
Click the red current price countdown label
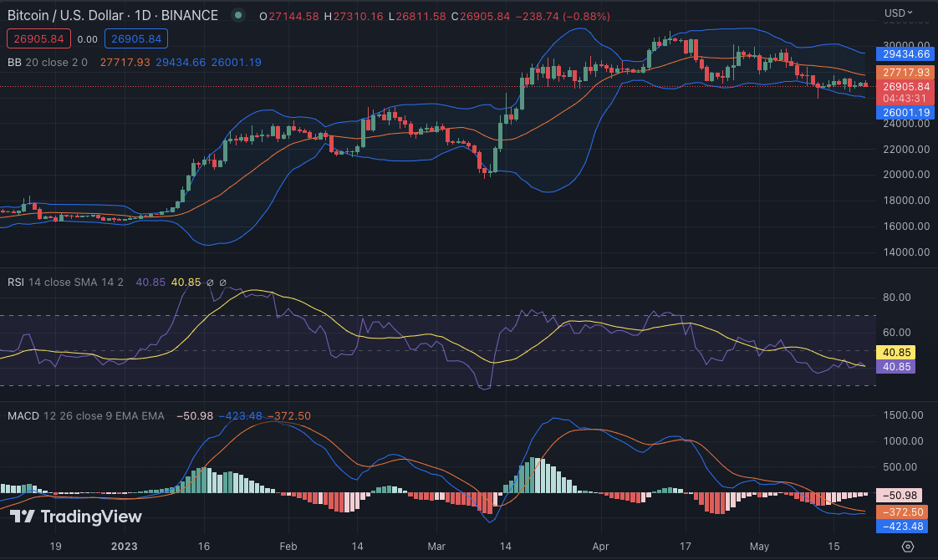click(906, 92)
